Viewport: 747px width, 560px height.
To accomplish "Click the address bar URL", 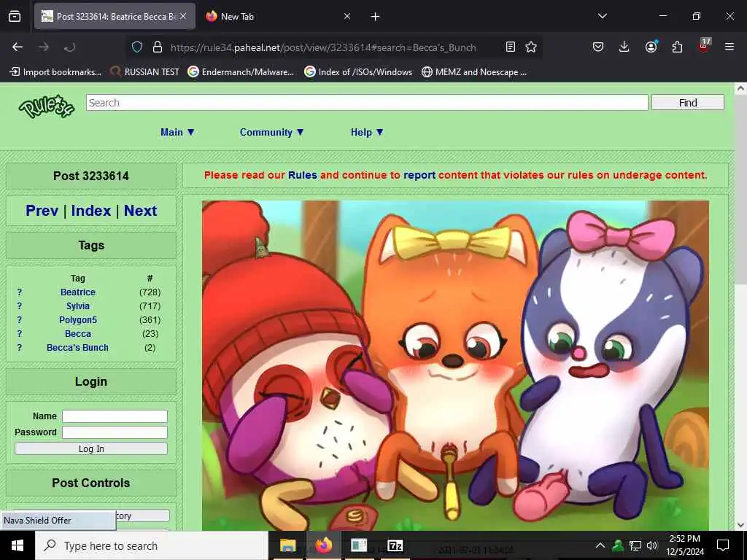I will click(x=323, y=47).
